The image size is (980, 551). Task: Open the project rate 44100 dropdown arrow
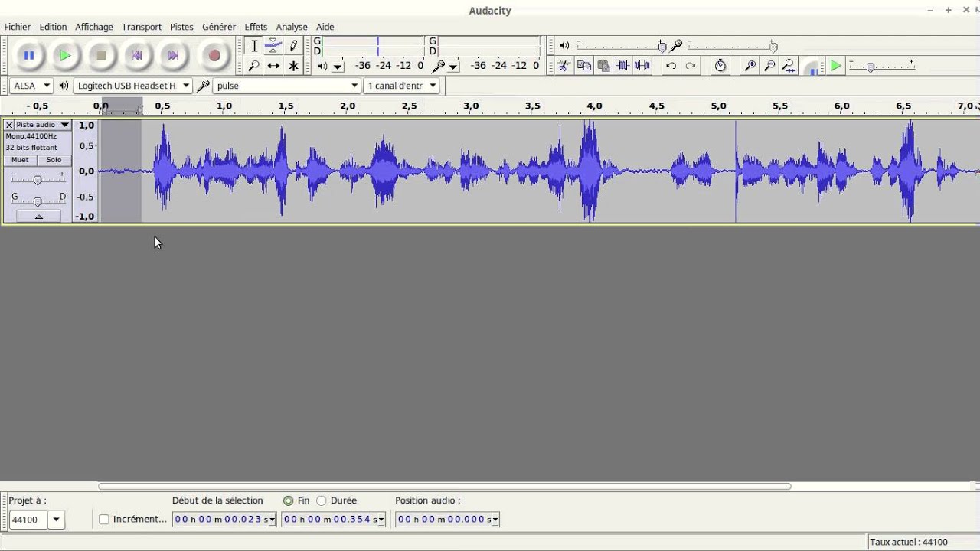click(56, 520)
